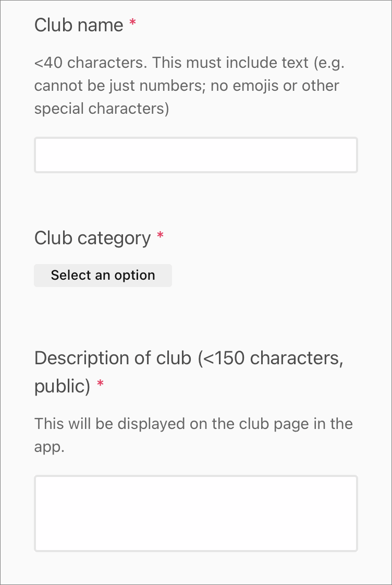Click the "This will be displayed" hint line
392x585 pixels.
click(x=193, y=423)
